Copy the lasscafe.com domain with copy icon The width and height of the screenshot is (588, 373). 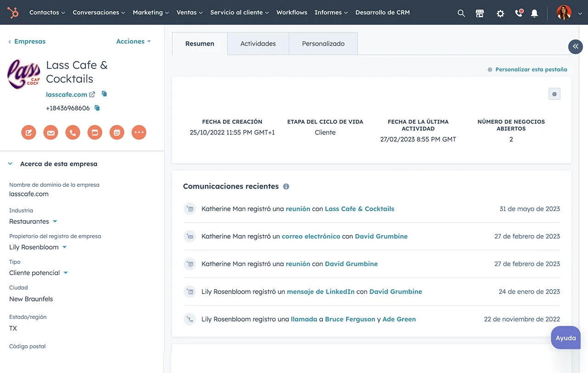tap(104, 94)
